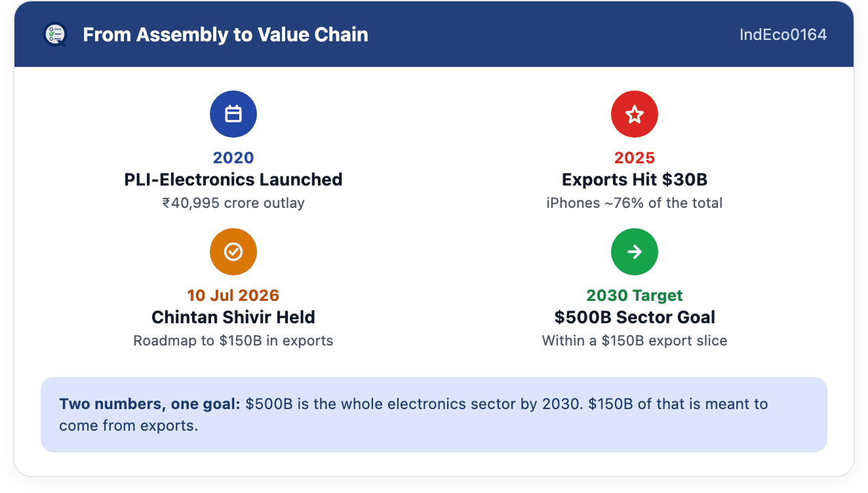Click the checklist magnifier icon in the header
The width and height of the screenshot is (868, 493).
[x=55, y=34]
